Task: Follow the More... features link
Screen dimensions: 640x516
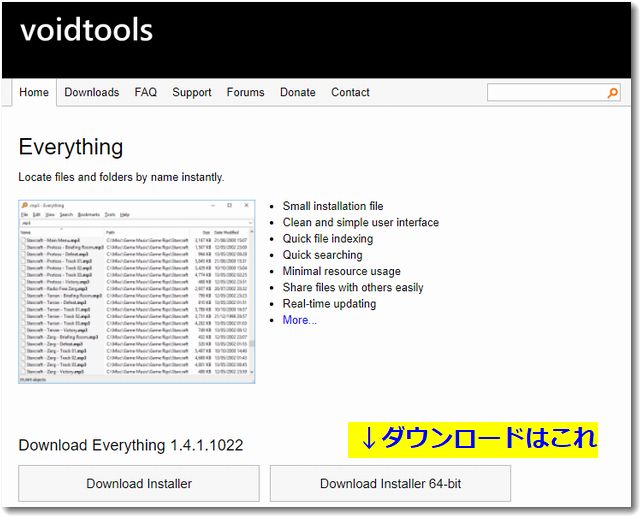Action: click(300, 320)
